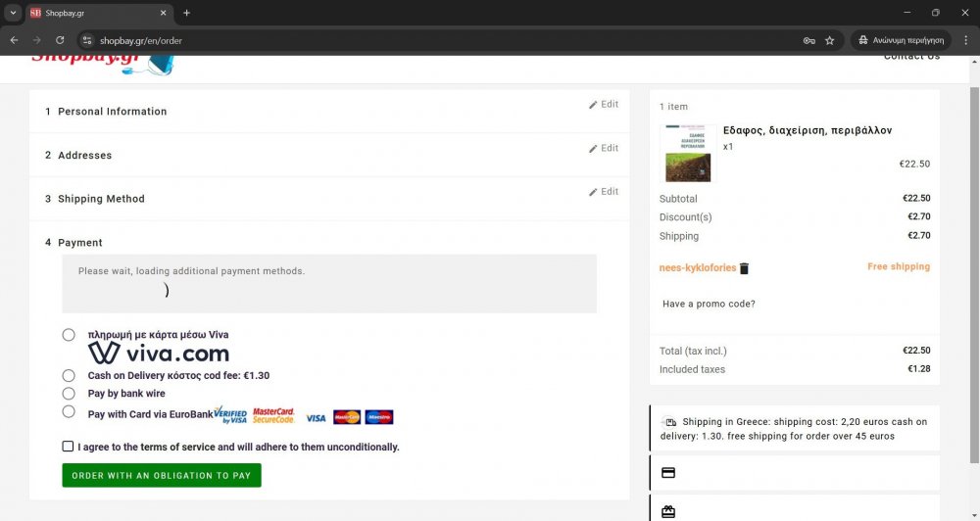Open product title Εδαφος, διαχείριση, περιβάλλον
This screenshot has width=980, height=521.
coord(808,130)
